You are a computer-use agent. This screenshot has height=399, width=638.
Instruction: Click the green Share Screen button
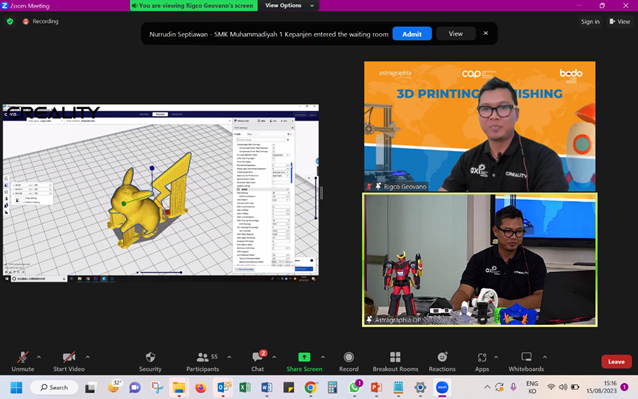(304, 362)
